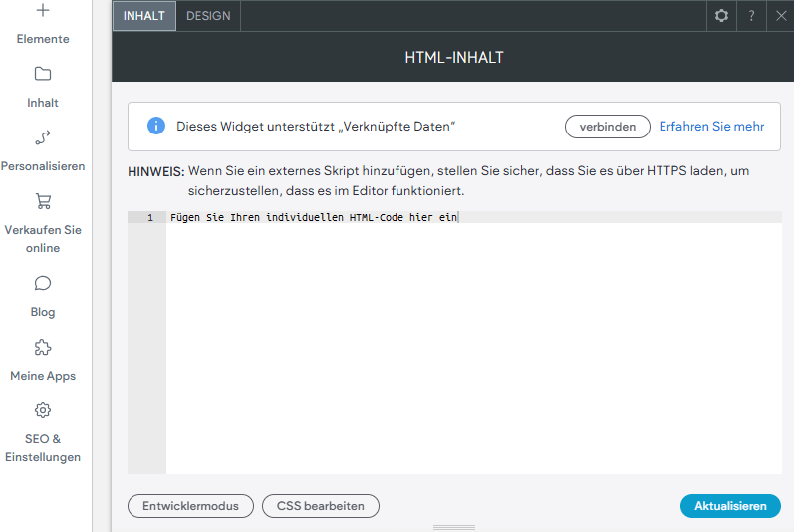Click the verbinden button
This screenshot has height=532, width=794.
607,127
